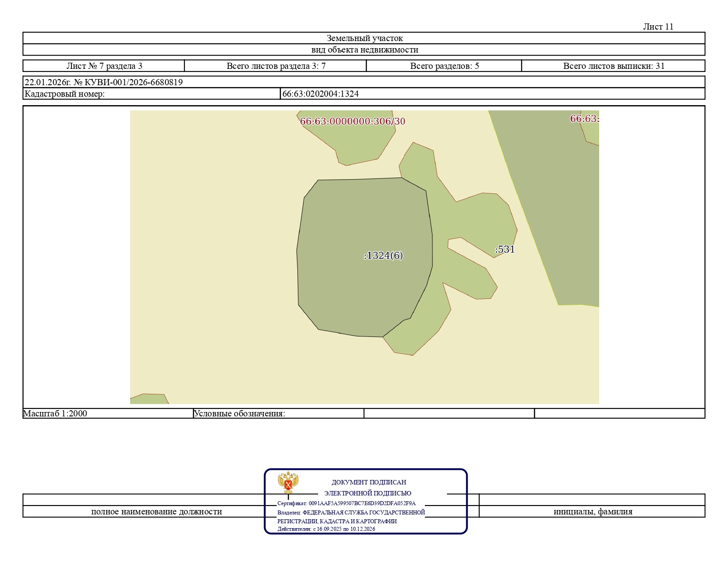Click the инициалы, фамилия field
Viewport: 728px width, 563px height.
[592, 511]
